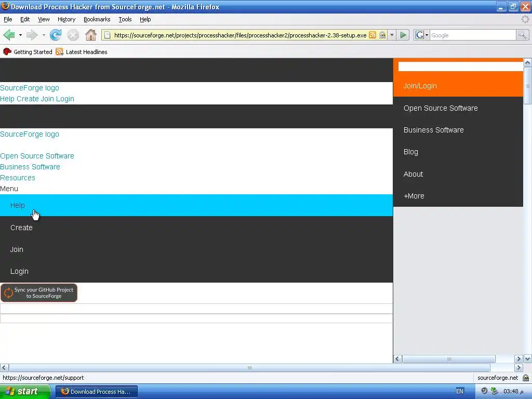This screenshot has width=532, height=399.
Task: Click the main horizontal scroll left arrow
Action: coord(4,368)
